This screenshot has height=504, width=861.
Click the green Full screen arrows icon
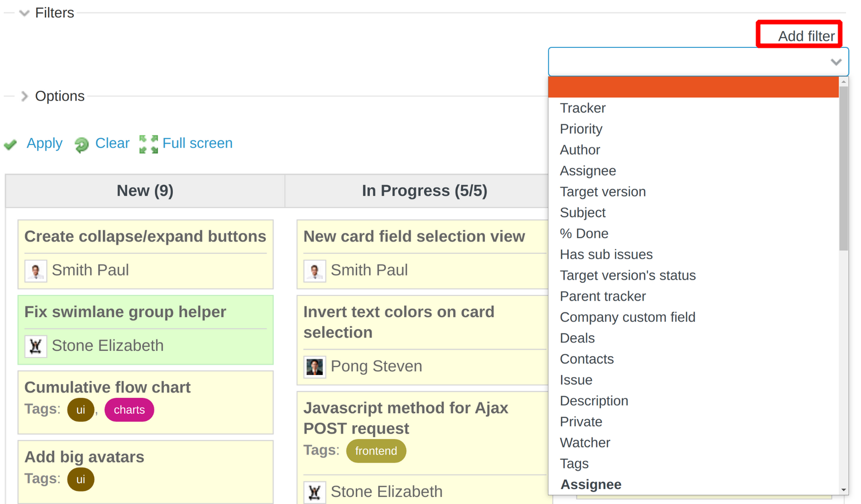[x=148, y=144]
